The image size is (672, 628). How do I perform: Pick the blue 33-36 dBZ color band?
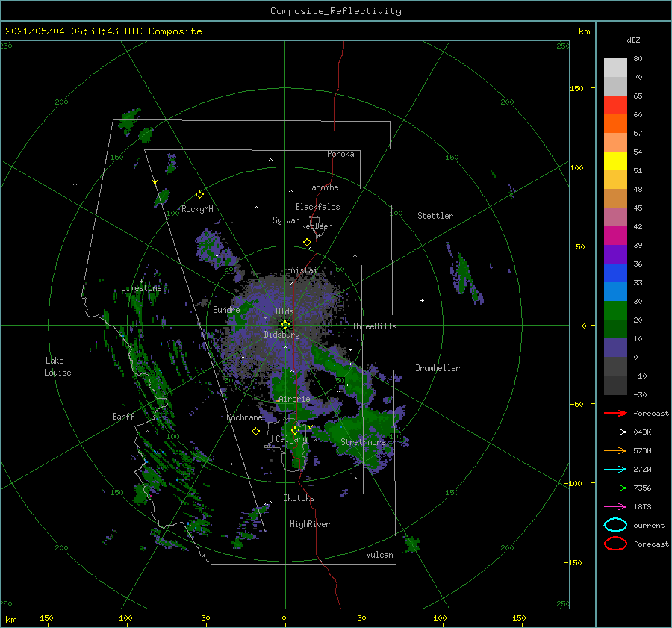tap(615, 273)
